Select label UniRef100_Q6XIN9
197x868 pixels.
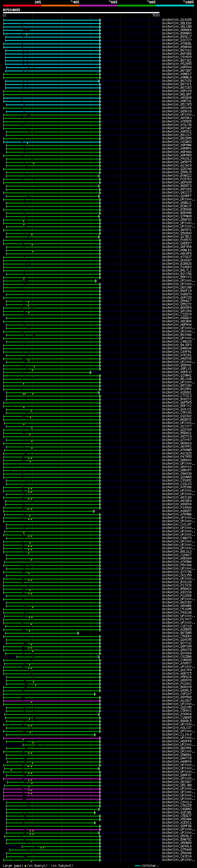[177, 287]
